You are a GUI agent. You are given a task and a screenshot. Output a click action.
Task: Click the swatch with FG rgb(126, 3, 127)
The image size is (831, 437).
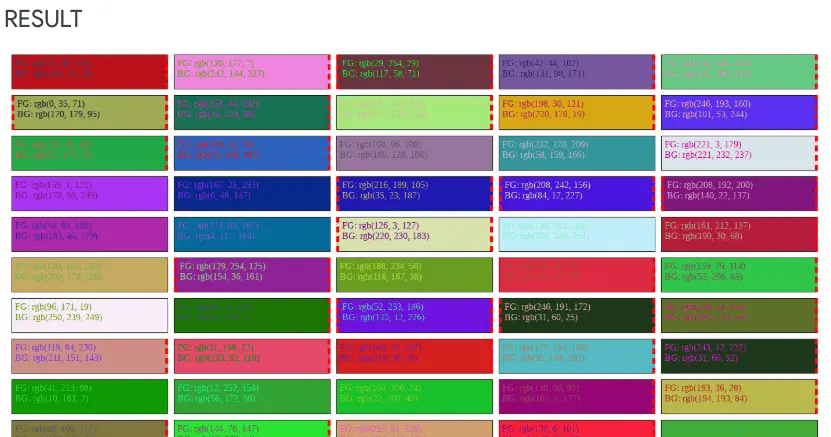pos(414,234)
